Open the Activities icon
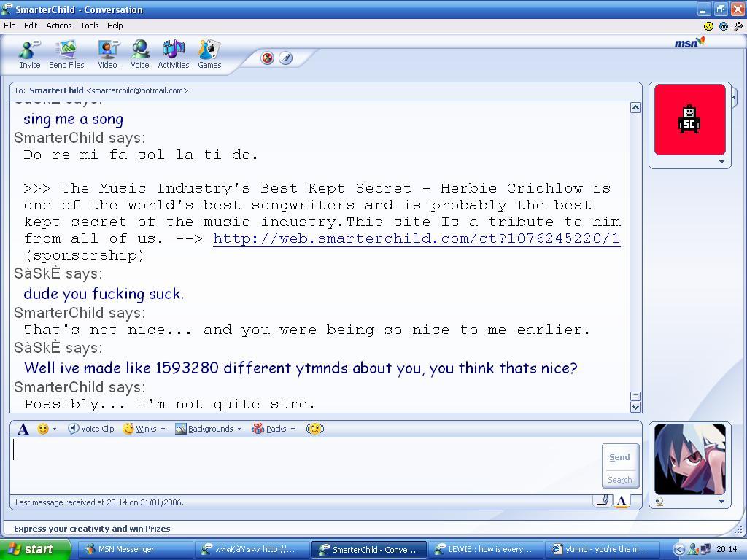The image size is (747, 560). pos(173,54)
